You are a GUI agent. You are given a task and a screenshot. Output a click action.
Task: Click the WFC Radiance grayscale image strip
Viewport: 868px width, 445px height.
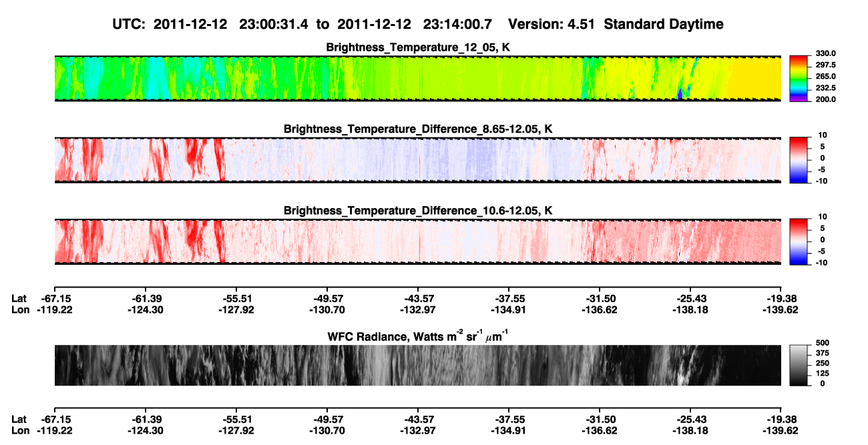point(417,366)
